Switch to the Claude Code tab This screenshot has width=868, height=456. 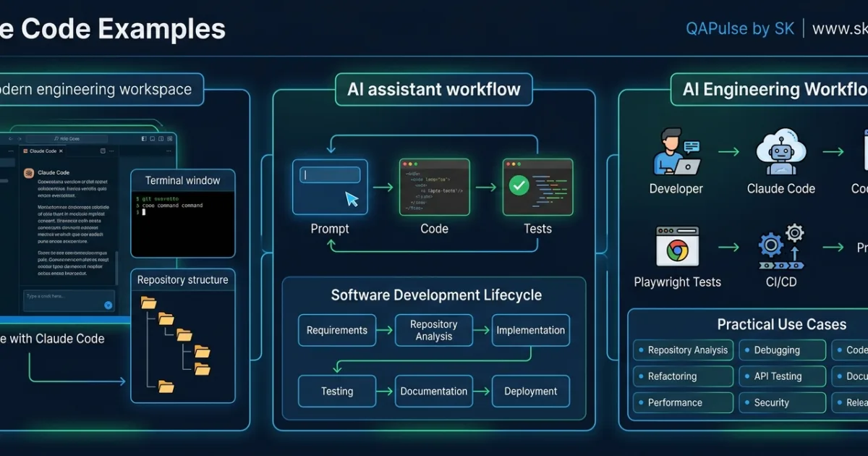pos(43,151)
